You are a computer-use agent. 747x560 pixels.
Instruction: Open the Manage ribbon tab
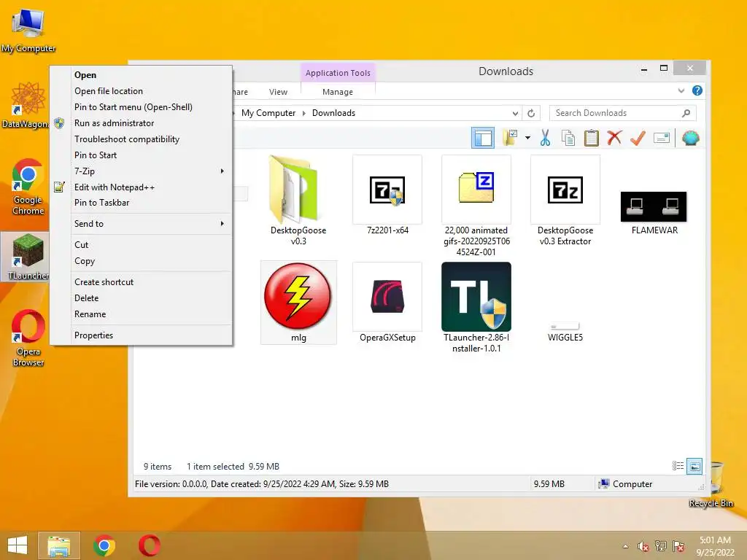pyautogui.click(x=337, y=92)
